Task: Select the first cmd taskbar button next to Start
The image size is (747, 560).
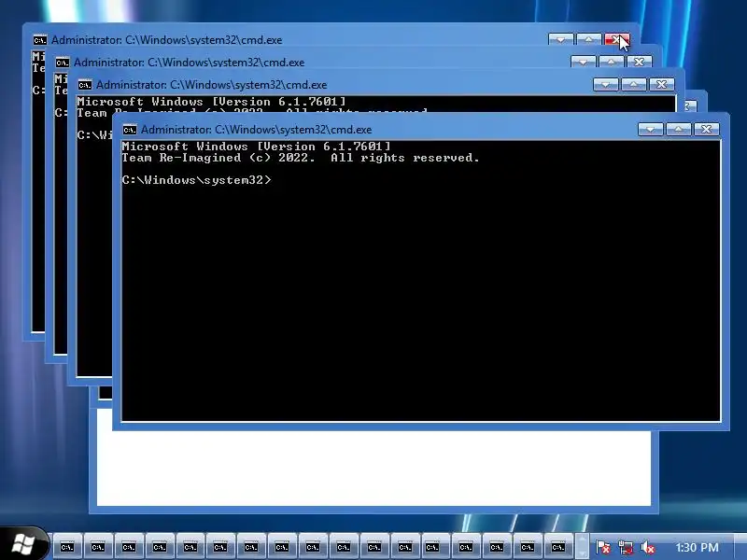Action: pyautogui.click(x=67, y=547)
